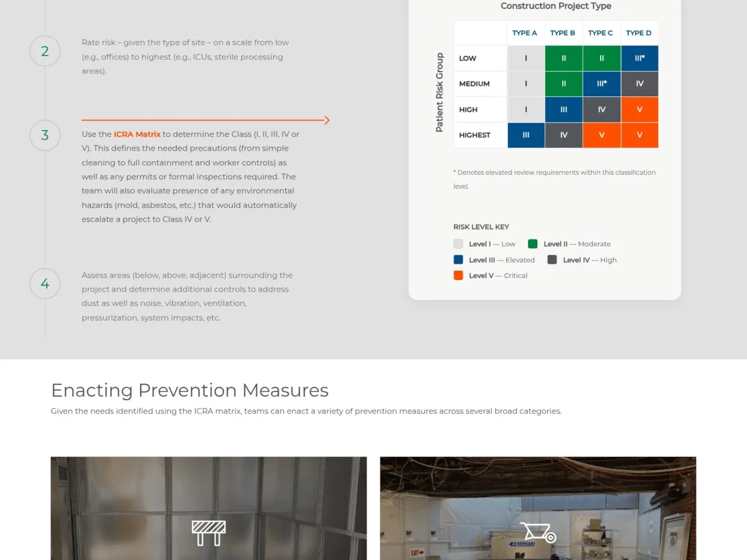Click the Construction Project Type heading
Viewport: 747px width, 560px height.
click(x=556, y=6)
